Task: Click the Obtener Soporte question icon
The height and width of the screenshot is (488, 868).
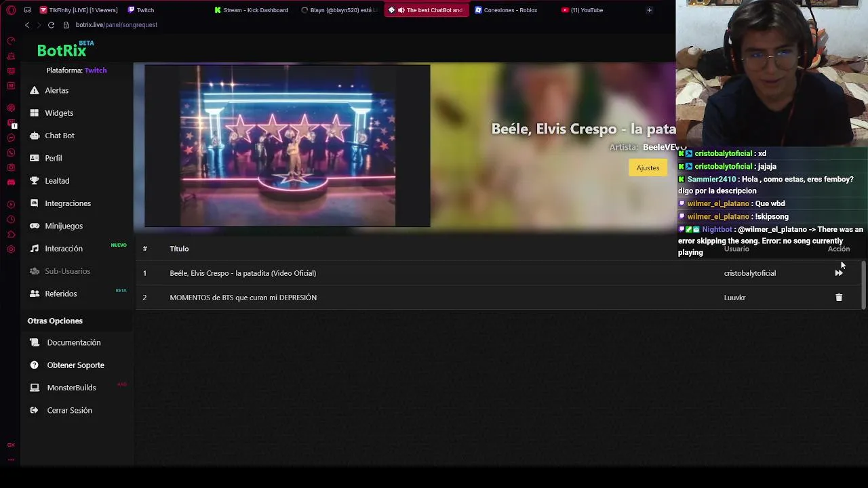Action: coord(34,365)
